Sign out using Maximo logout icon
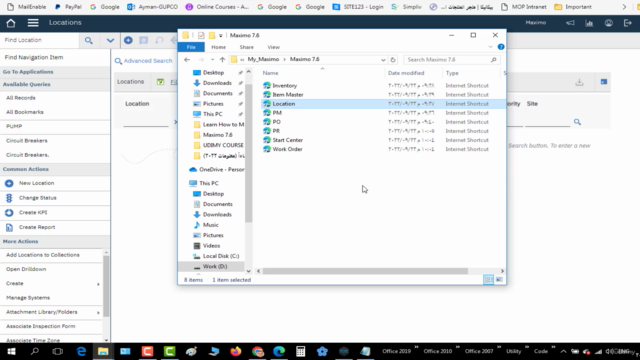The width and height of the screenshot is (640, 360). [628, 23]
